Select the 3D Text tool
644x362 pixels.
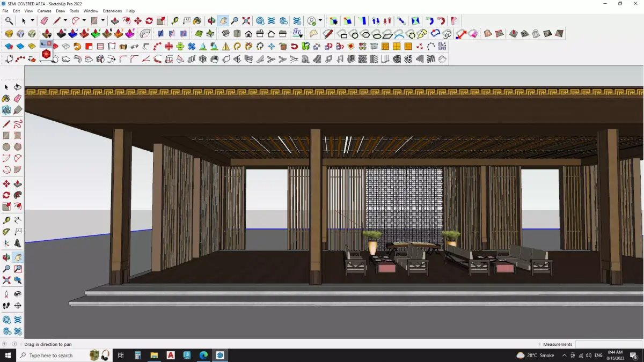(x=18, y=243)
